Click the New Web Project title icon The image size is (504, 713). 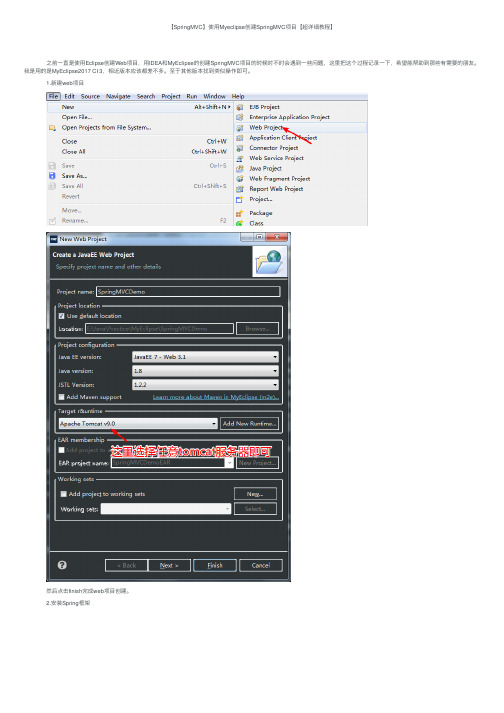54,239
